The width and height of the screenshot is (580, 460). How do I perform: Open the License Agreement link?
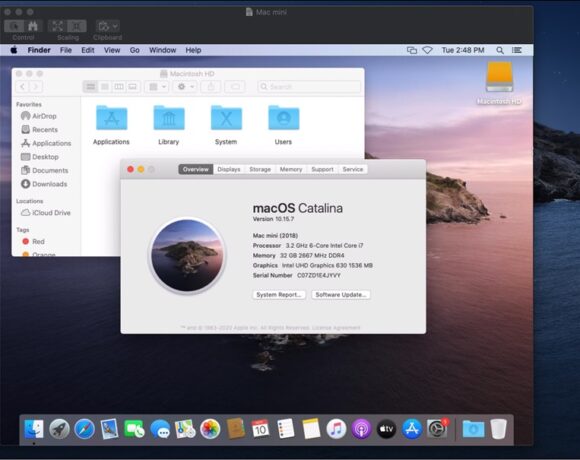coord(336,328)
